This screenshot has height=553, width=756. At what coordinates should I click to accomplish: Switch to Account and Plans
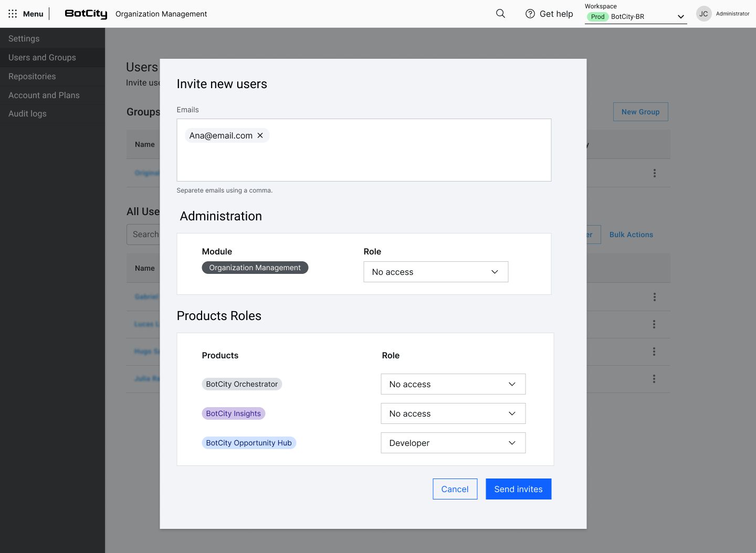tap(44, 95)
